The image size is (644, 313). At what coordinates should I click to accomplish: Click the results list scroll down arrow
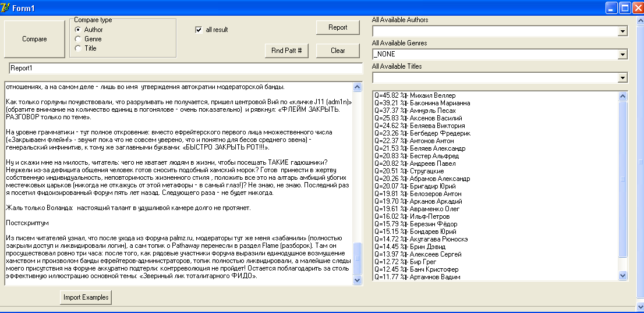[622, 276]
